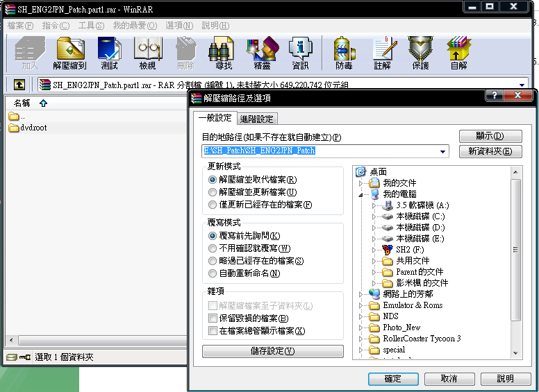Open the 指令(C) menu
Viewport: 539px width, 392px height.
pyautogui.click(x=56, y=26)
